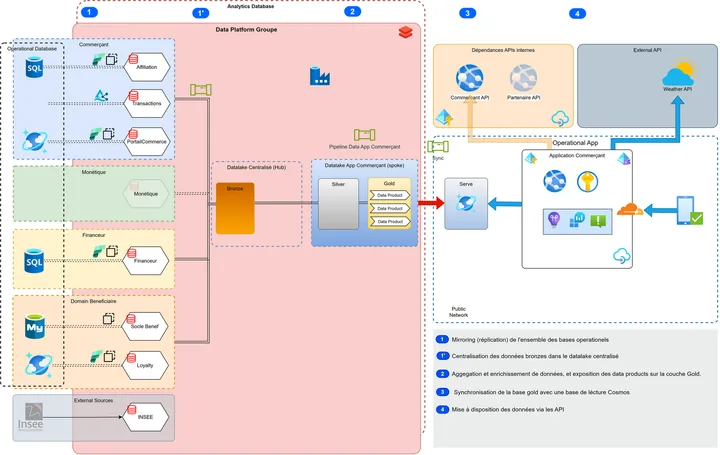The image size is (720, 455).
Task: Click the SQL database icon in Financeur domain
Action: [x=34, y=261]
